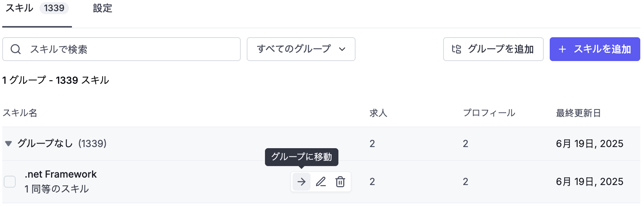Click the group tree icon in グループを追加
This screenshot has width=644, height=207.
[x=457, y=49]
